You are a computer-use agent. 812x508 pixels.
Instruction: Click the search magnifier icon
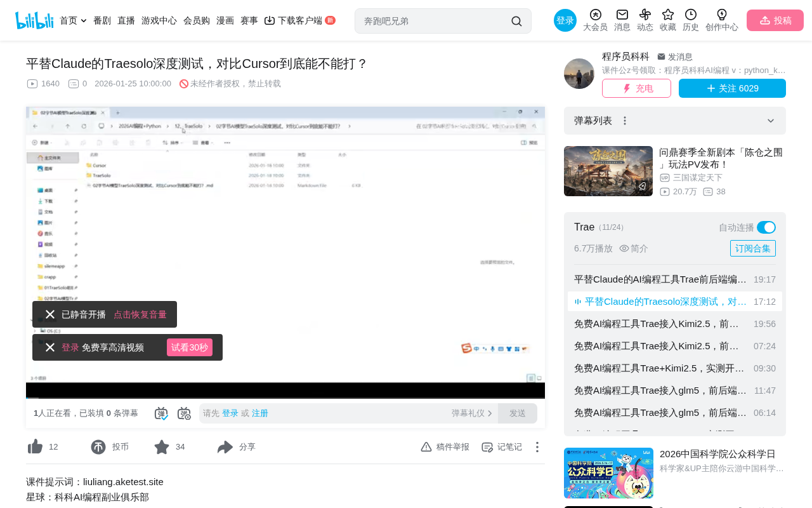click(x=516, y=21)
